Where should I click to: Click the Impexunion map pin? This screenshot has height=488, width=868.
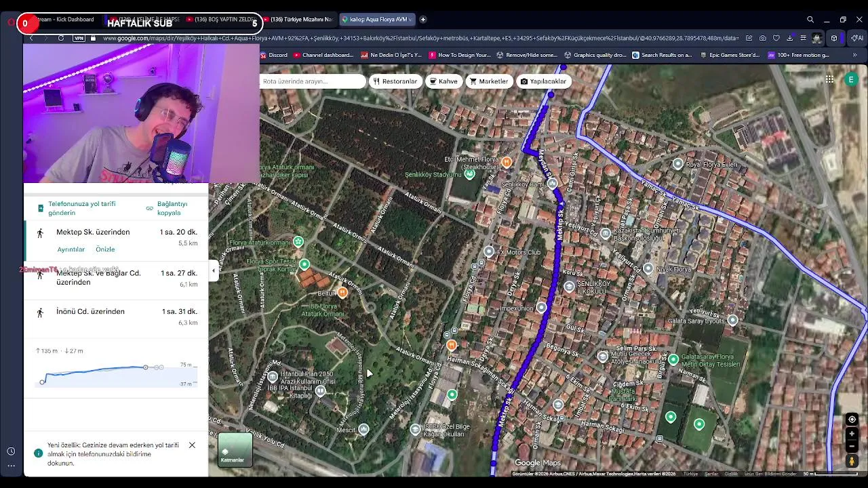point(541,307)
